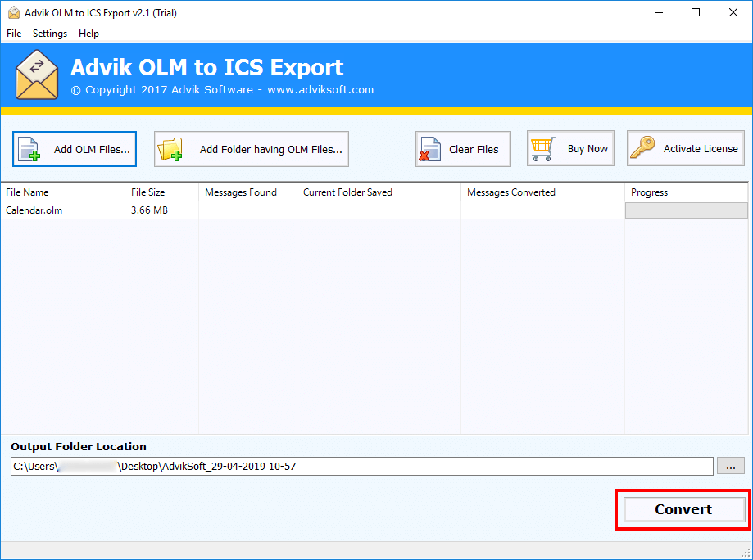The width and height of the screenshot is (753, 560).
Task: Open the File menu
Action: 13,34
